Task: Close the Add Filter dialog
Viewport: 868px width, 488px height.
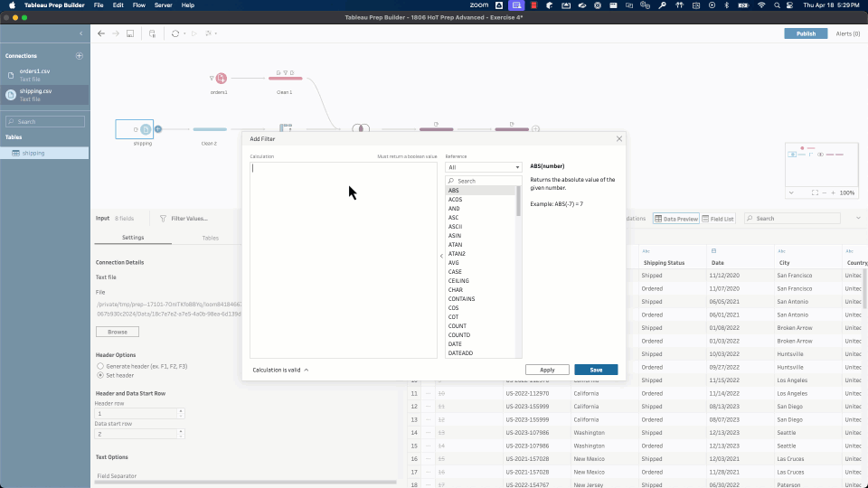Action: point(618,139)
